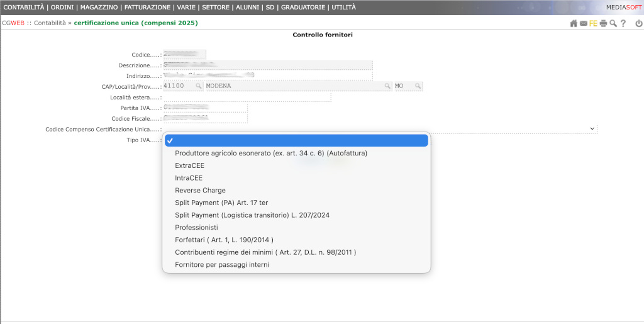The image size is (644, 324).
Task: Click the lookup magnifier in the CAP field
Action: pos(198,86)
